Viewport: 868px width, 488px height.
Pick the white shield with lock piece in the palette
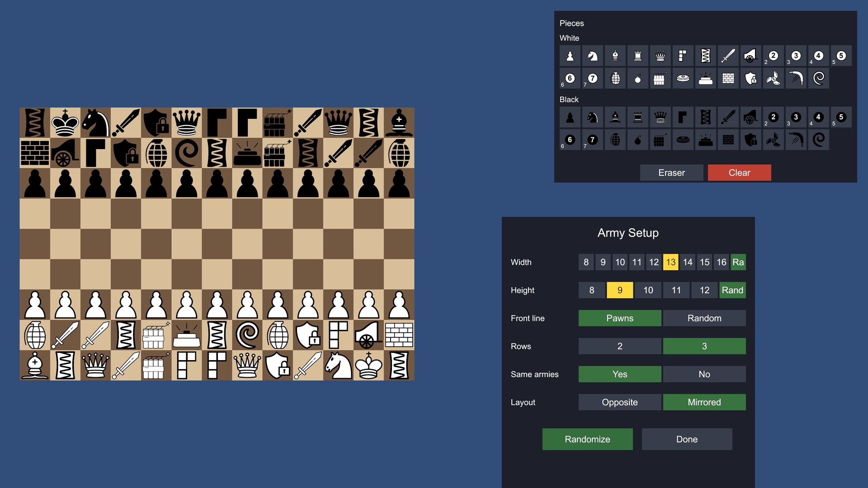click(750, 78)
